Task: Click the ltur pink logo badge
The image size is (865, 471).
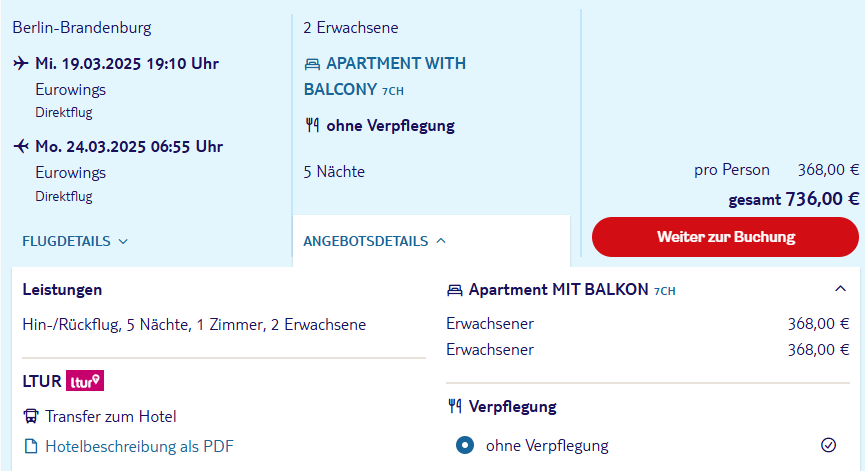Action: (x=85, y=381)
